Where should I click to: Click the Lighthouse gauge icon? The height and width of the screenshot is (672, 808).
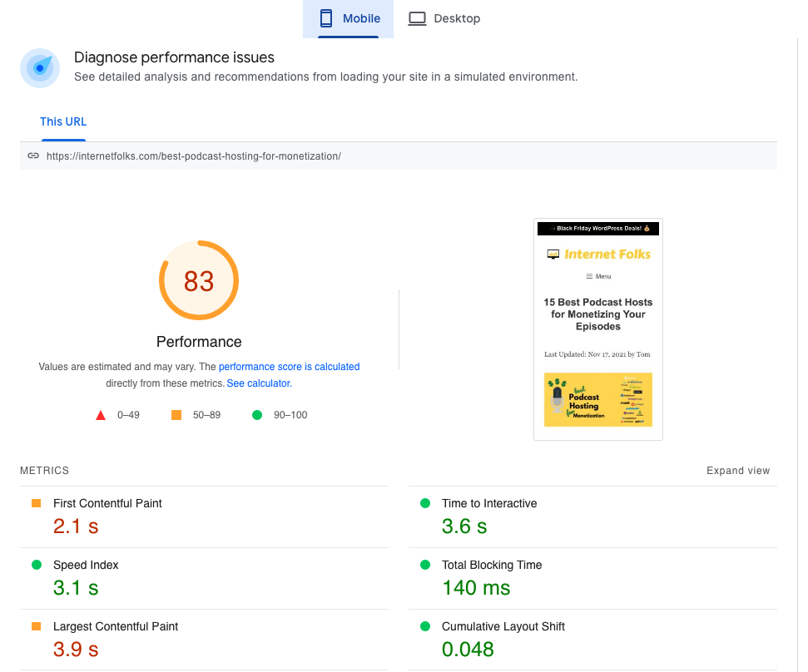click(40, 68)
